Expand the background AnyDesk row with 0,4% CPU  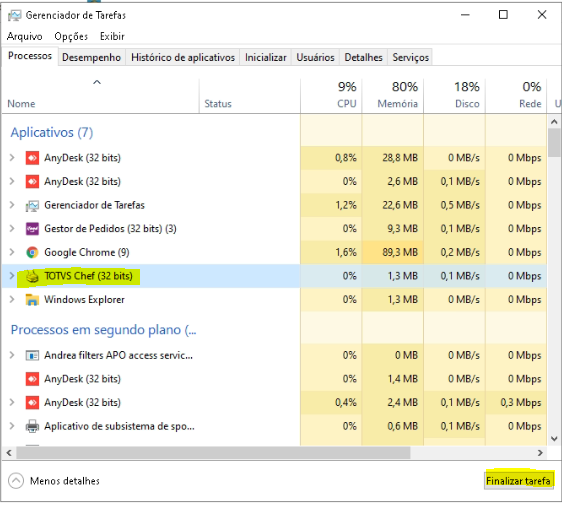[12, 402]
